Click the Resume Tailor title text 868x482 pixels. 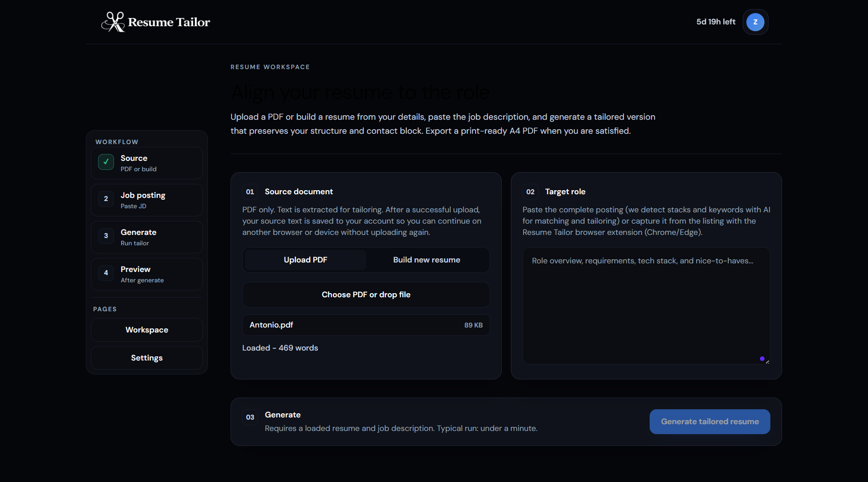pyautogui.click(x=169, y=22)
